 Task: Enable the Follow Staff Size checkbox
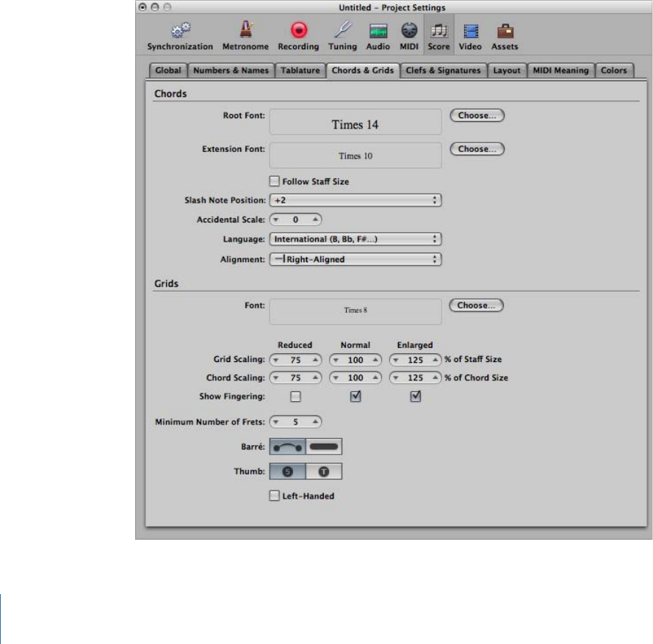pos(275,181)
